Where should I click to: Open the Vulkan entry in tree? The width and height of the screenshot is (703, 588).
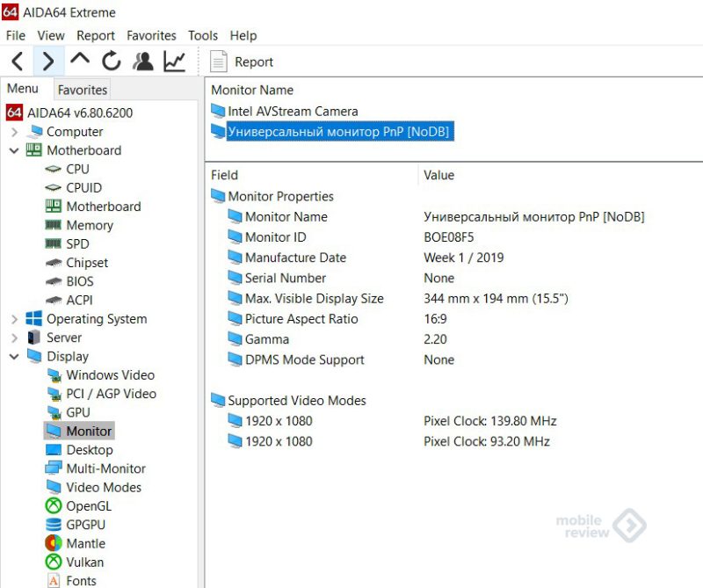click(x=84, y=562)
